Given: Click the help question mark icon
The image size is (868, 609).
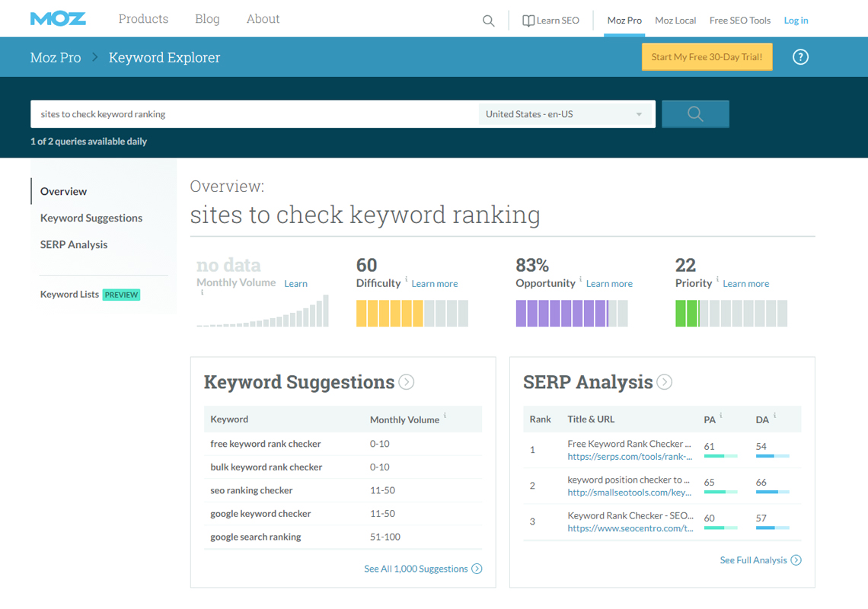Looking at the screenshot, I should [800, 57].
